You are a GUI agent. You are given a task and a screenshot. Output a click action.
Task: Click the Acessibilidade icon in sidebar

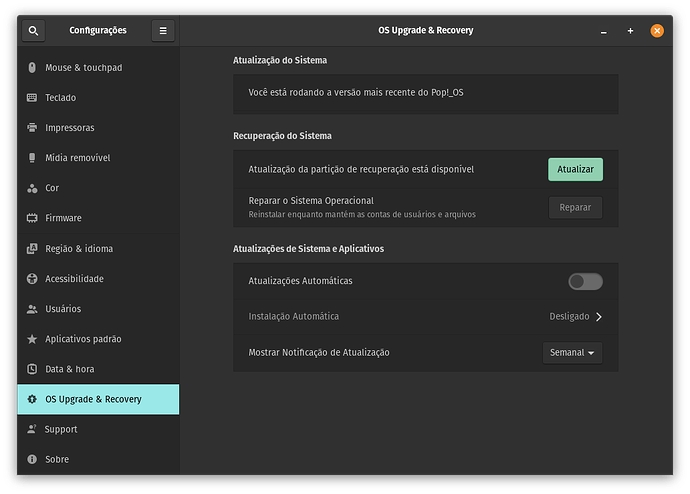(32, 279)
